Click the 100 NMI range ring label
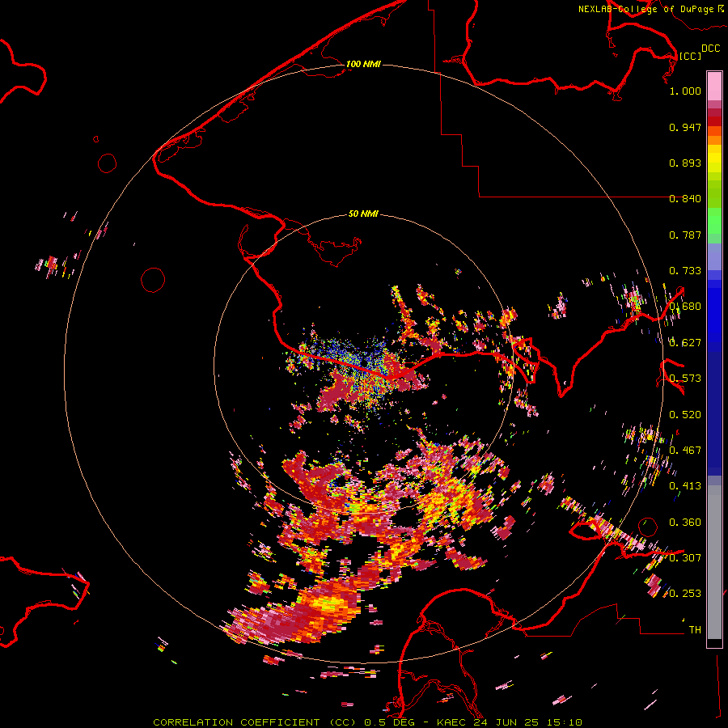Viewport: 728px width, 728px height. 363,64
